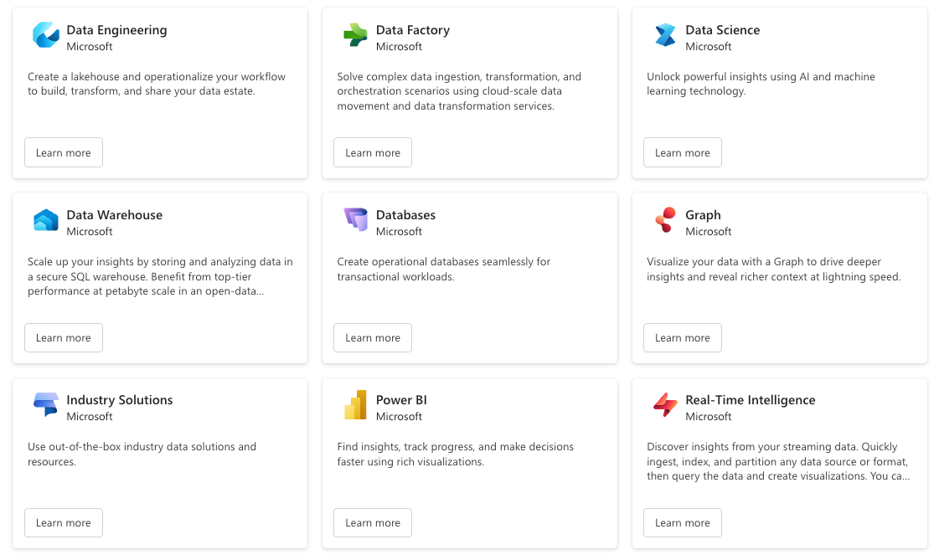This screenshot has height=560, width=939.
Task: Open Learn more for Power BI
Action: [x=373, y=522]
